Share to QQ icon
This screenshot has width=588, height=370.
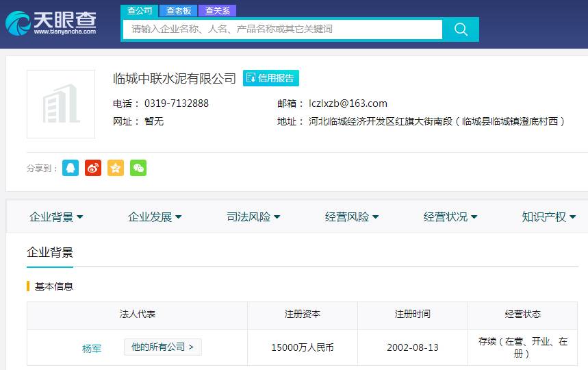[71, 168]
